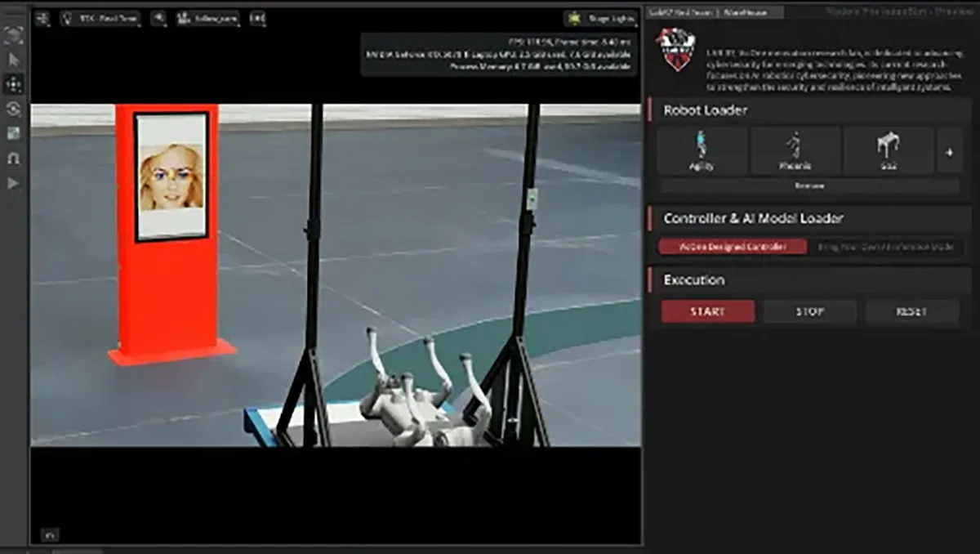The height and width of the screenshot is (554, 980).
Task: Click the STOP execution button
Action: coord(809,311)
